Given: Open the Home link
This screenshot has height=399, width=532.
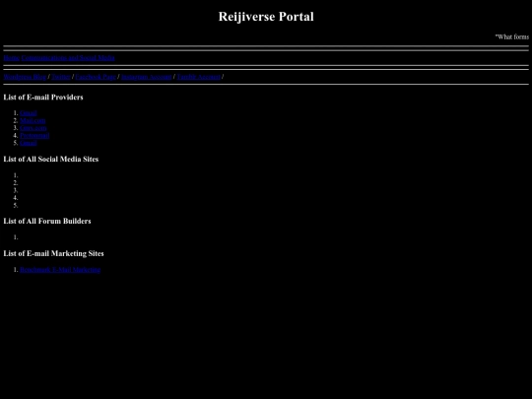Looking at the screenshot, I should point(12,58).
